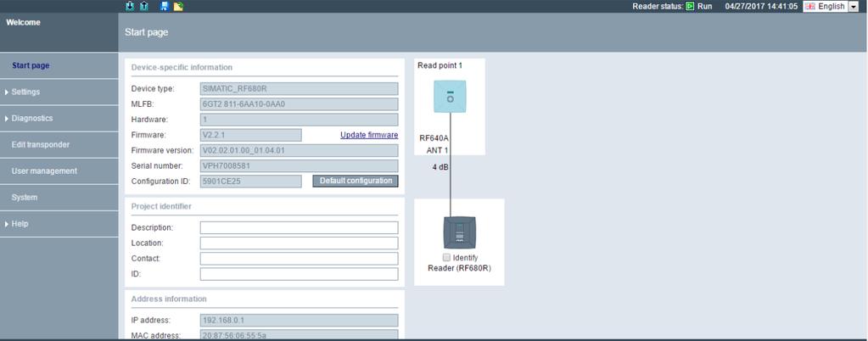Click the Welcome header text

tap(23, 23)
